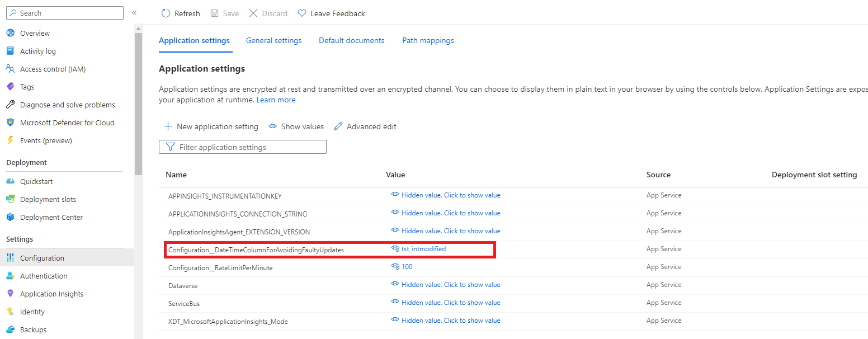Open the Dataverse setting name
The height and width of the screenshot is (339, 868).
pyautogui.click(x=183, y=286)
